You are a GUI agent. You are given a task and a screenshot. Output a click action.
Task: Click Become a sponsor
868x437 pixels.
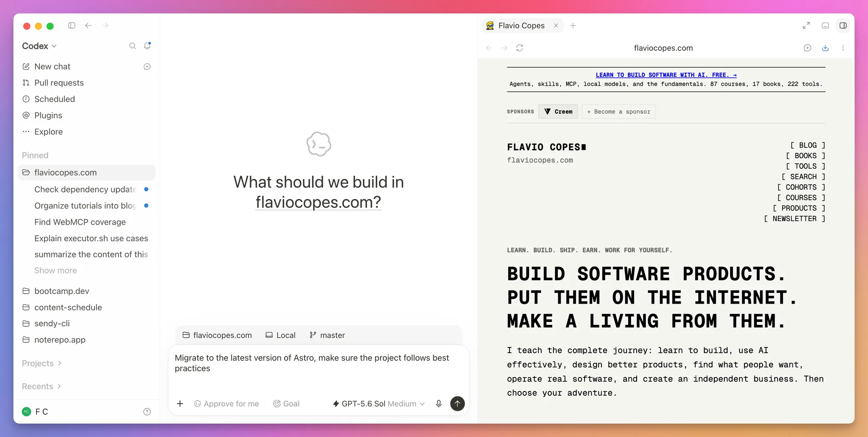(618, 112)
